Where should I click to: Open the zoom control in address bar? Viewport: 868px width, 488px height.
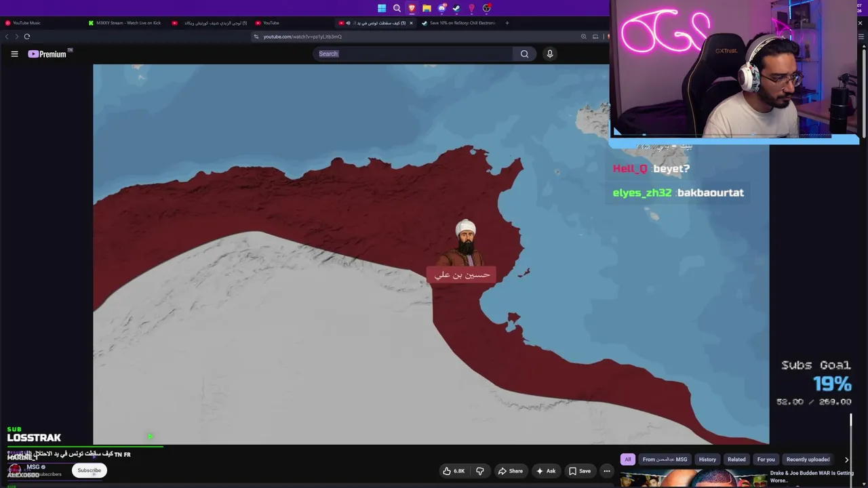click(583, 37)
